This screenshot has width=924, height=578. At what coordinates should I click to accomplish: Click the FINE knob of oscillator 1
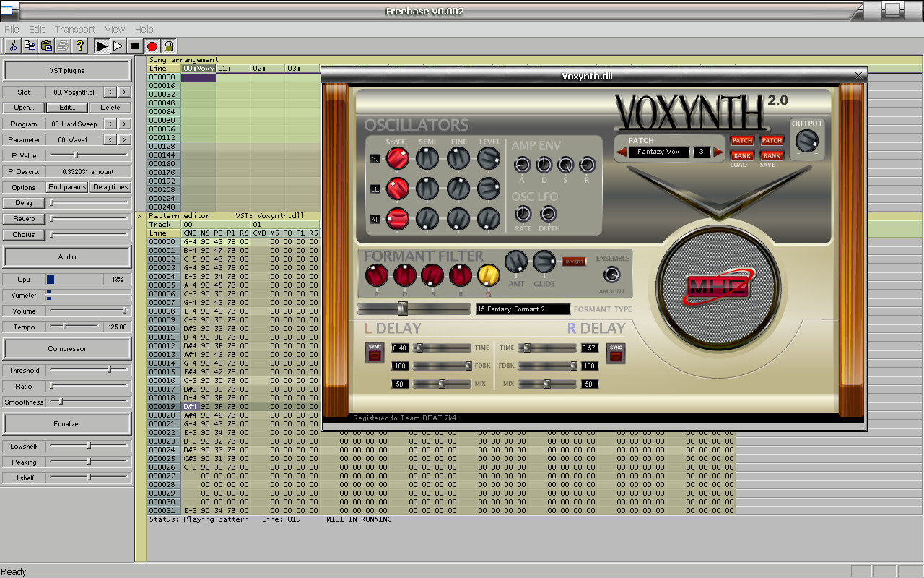[x=458, y=158]
